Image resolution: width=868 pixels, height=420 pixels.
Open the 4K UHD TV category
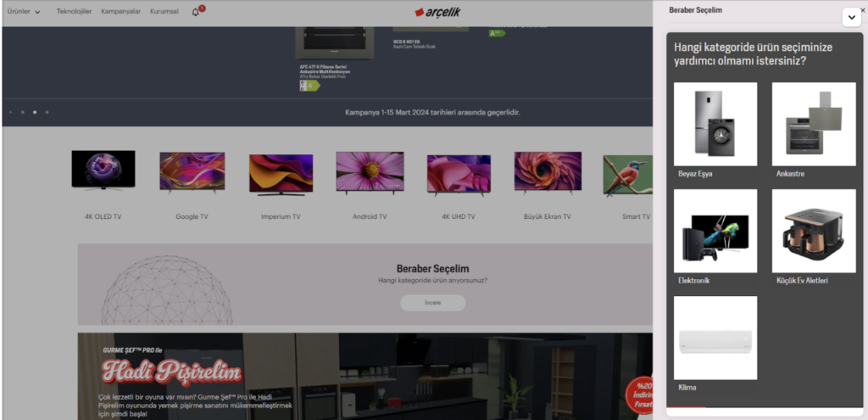[x=459, y=186]
